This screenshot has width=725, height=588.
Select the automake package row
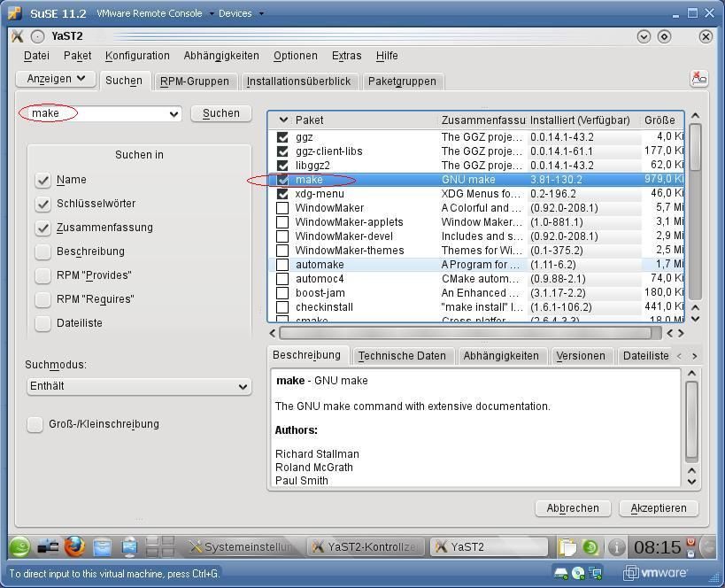(x=475, y=265)
